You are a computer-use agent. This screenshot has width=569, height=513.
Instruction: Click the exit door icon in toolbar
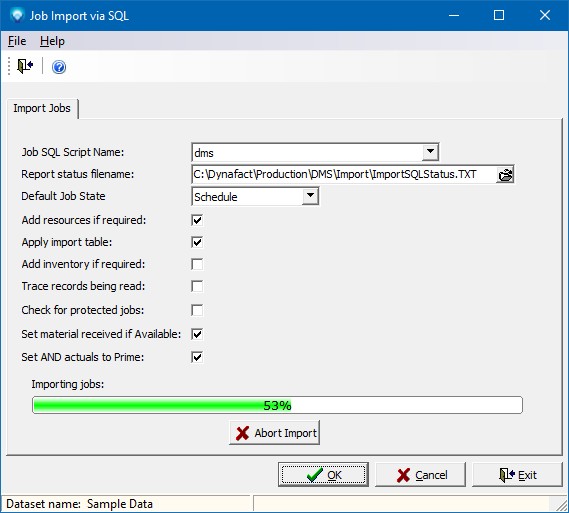25,66
